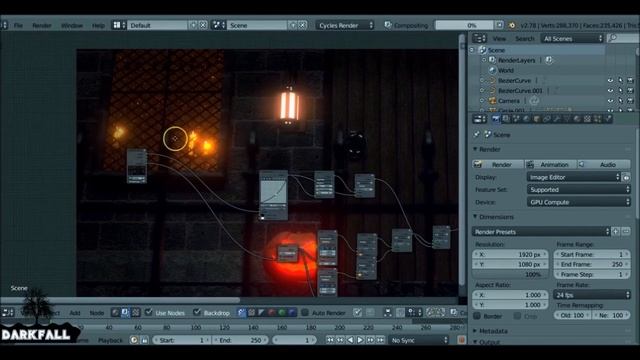Click the Render button's camera icon
The width and height of the screenshot is (640, 360).
click(478, 164)
